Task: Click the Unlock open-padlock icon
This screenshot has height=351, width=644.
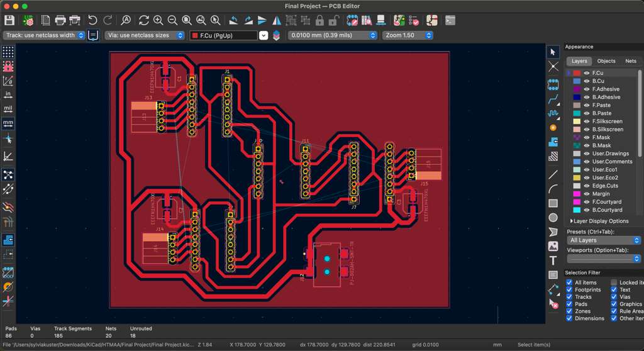Action: pos(334,20)
